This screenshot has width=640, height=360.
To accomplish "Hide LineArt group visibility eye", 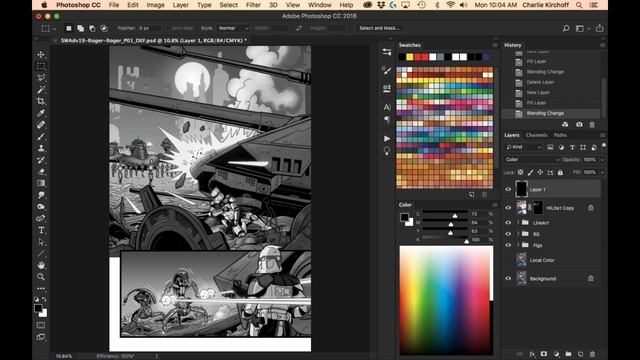I will pos(508,222).
